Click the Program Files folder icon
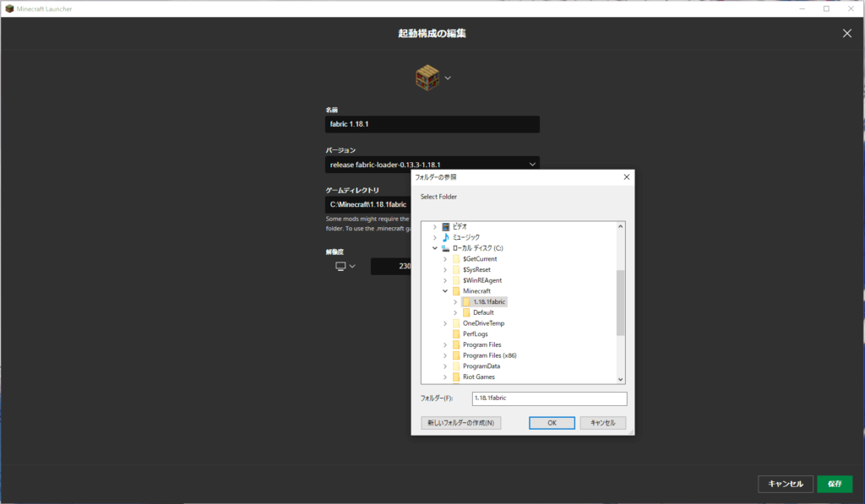The image size is (865, 504). (456, 345)
